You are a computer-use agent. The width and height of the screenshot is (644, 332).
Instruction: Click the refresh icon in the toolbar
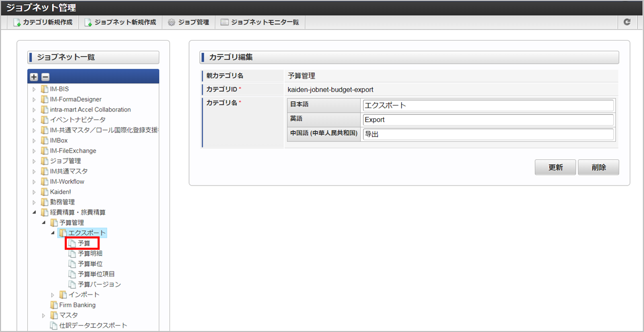(x=627, y=22)
